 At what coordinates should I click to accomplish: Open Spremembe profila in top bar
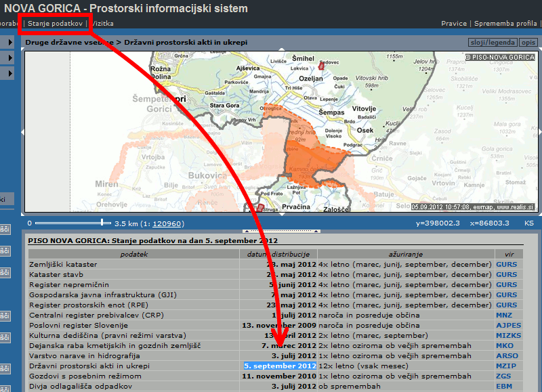click(505, 24)
